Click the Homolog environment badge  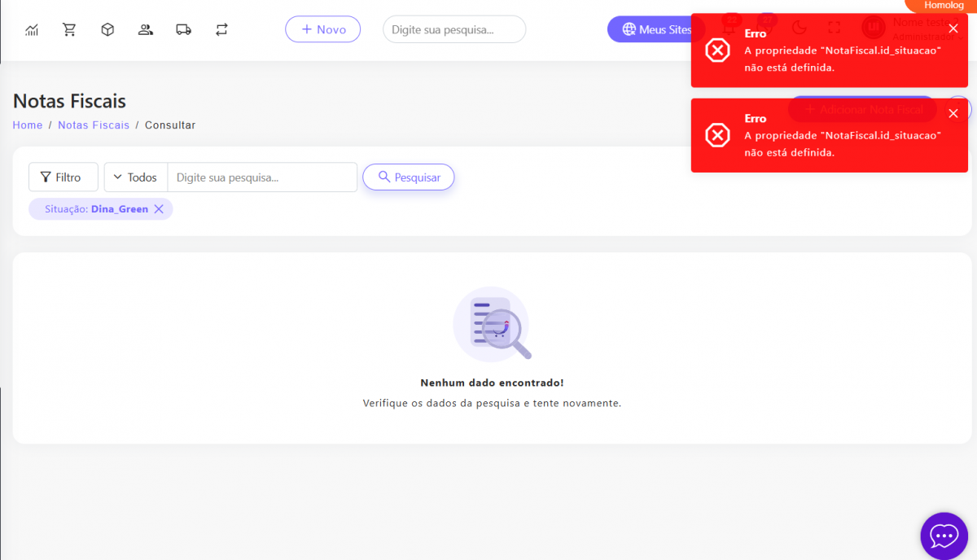(x=943, y=6)
